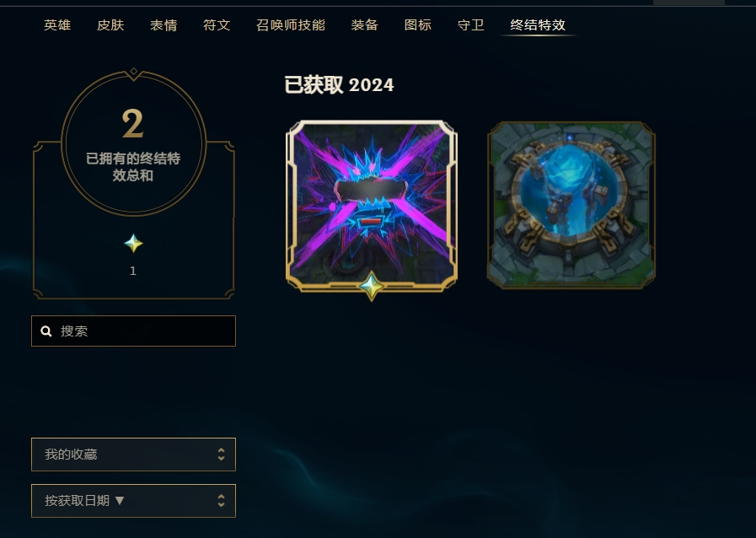
Task: Click the sparkle gem icon in summary panel
Action: pos(133,244)
